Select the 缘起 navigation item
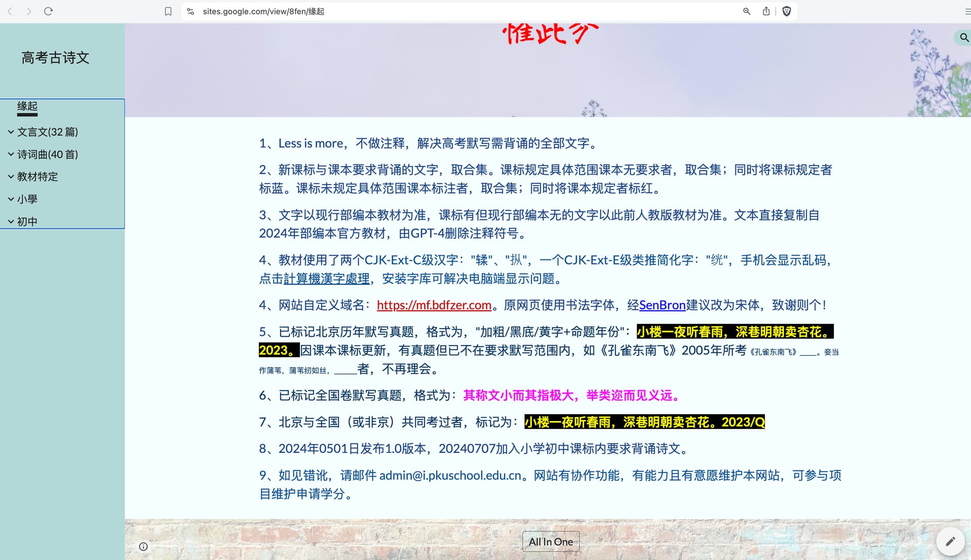Screen dimensions: 971x560 pos(27,106)
